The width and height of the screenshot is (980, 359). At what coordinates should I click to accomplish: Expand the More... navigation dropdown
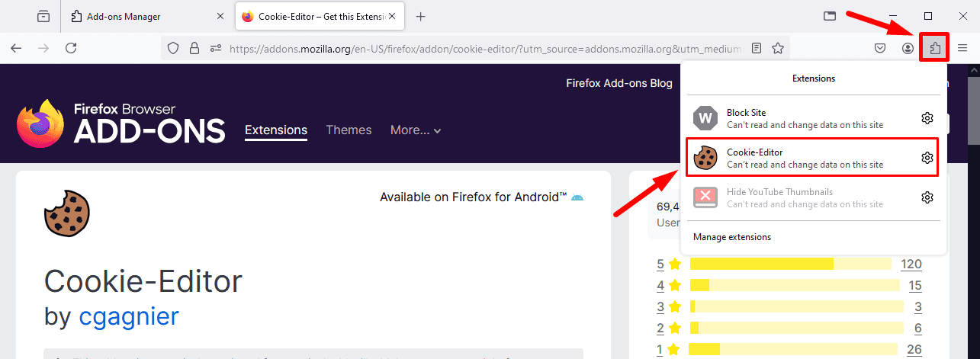click(416, 130)
